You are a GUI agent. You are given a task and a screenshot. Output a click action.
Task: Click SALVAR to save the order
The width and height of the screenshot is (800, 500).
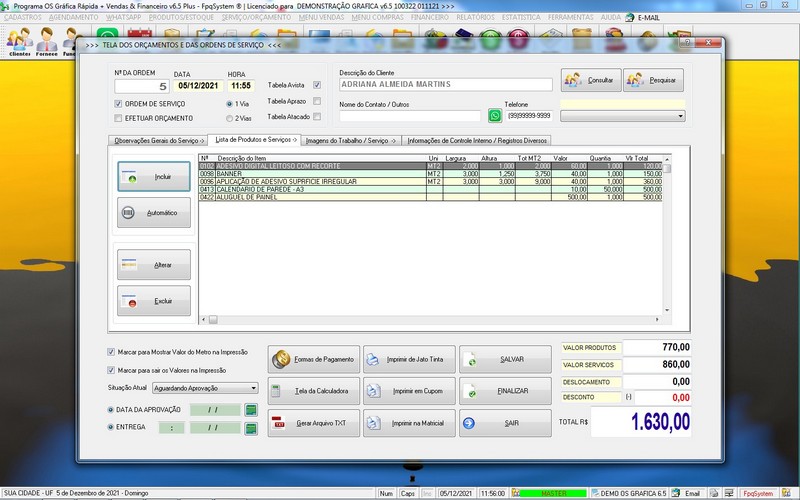click(x=505, y=359)
